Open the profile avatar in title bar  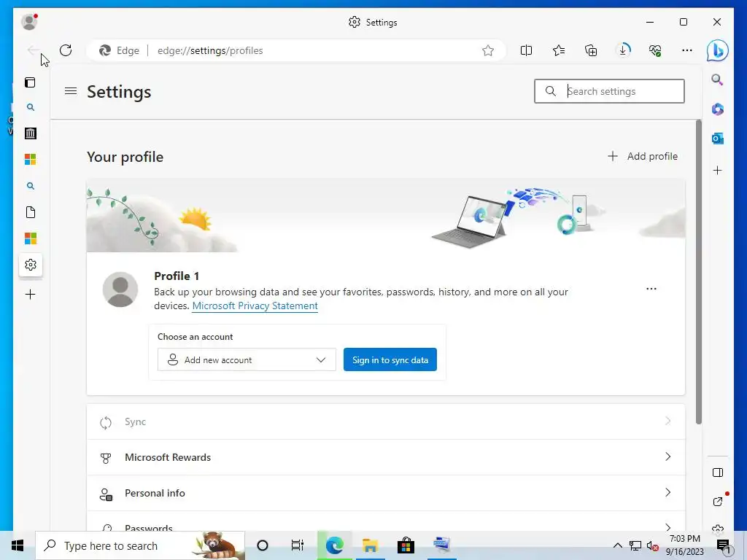pos(29,22)
